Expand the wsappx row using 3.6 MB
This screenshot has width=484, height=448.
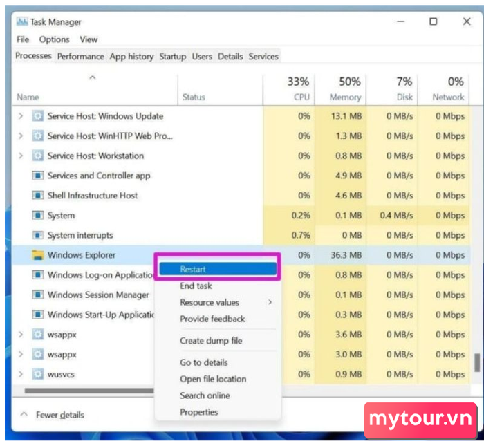click(21, 335)
